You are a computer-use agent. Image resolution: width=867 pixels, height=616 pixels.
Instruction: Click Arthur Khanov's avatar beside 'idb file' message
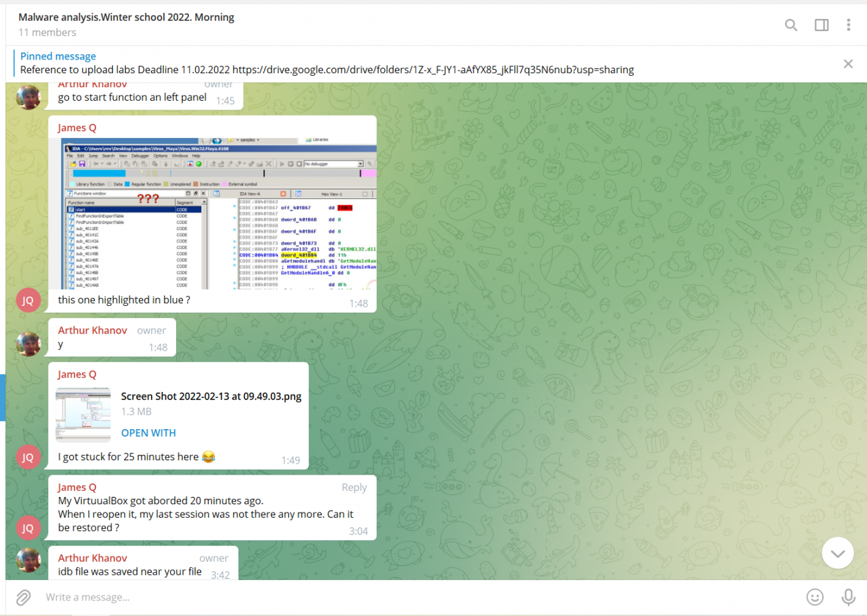click(x=28, y=560)
